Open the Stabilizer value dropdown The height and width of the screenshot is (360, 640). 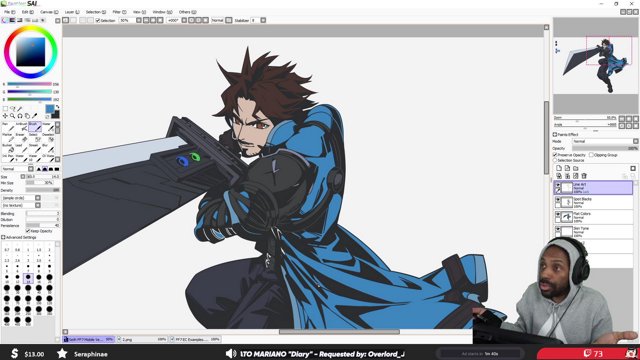tap(263, 20)
